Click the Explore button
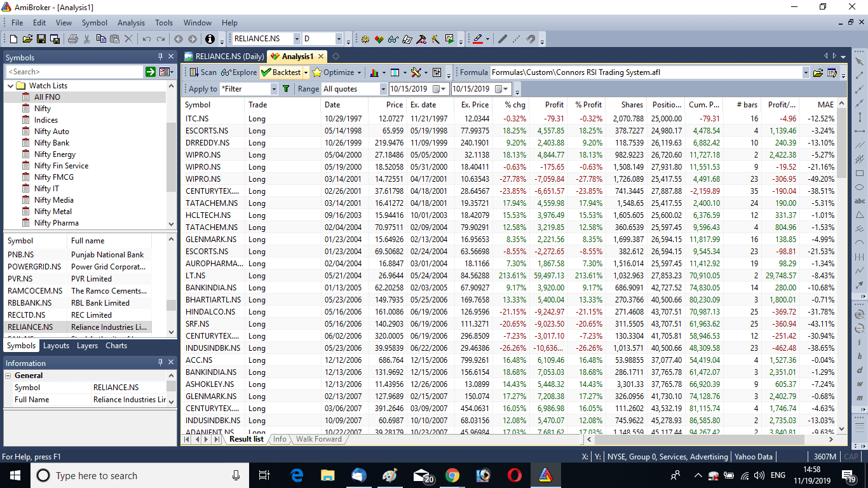This screenshot has width=868, height=488. tap(239, 72)
